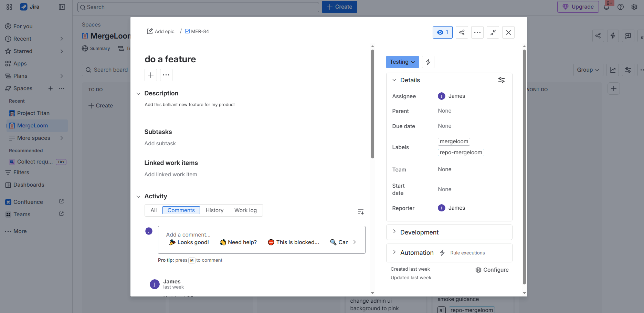Image resolution: width=644 pixels, height=313 pixels.
Task: Show more comment suggestions with right arrow
Action: click(x=355, y=242)
